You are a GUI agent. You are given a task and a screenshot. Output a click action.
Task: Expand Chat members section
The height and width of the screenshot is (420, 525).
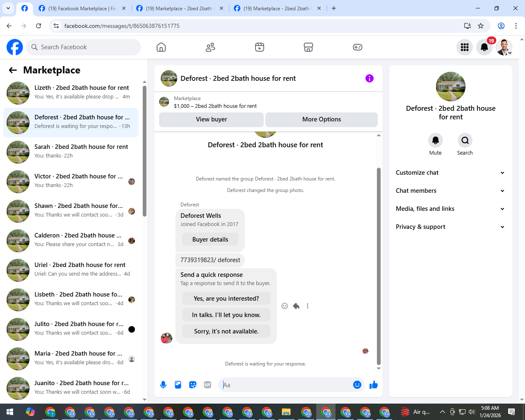point(450,191)
